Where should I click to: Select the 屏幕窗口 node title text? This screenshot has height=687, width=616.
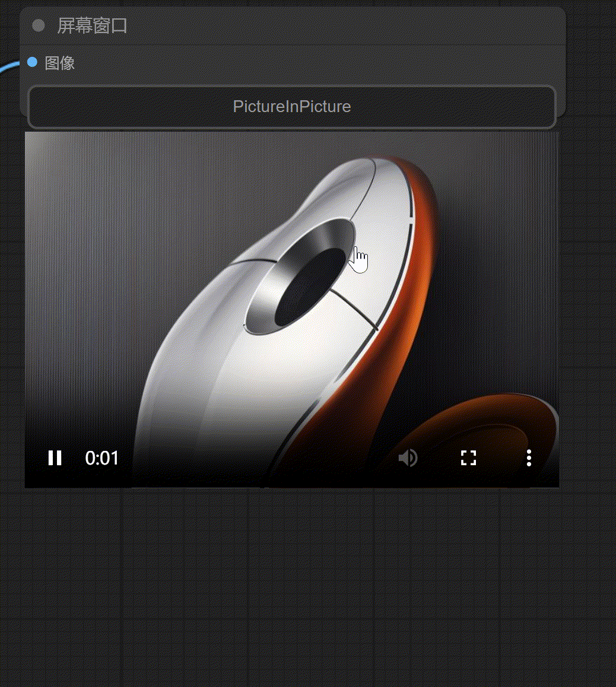point(92,26)
